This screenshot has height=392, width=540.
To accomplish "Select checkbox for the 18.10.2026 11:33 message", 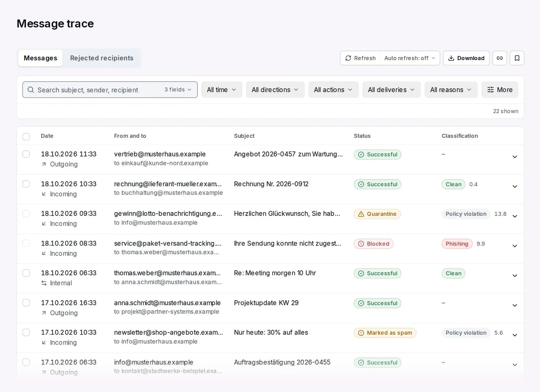I will coord(26,154).
